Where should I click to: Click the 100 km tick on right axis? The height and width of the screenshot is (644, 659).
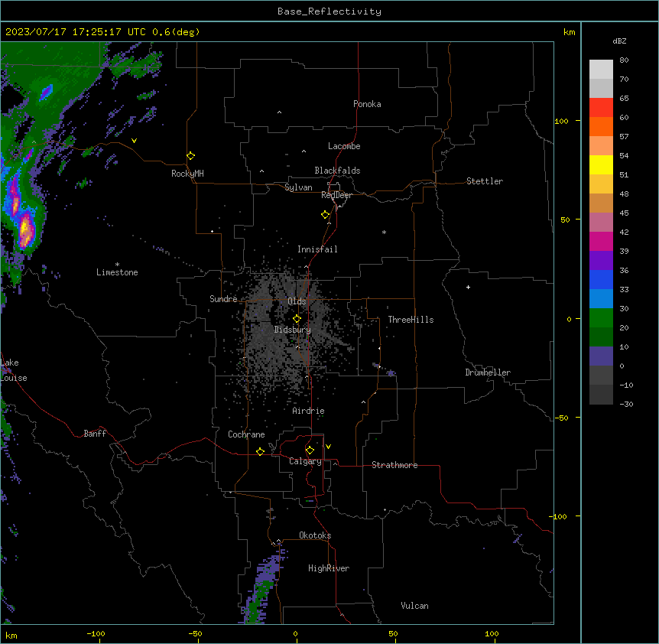point(579,121)
